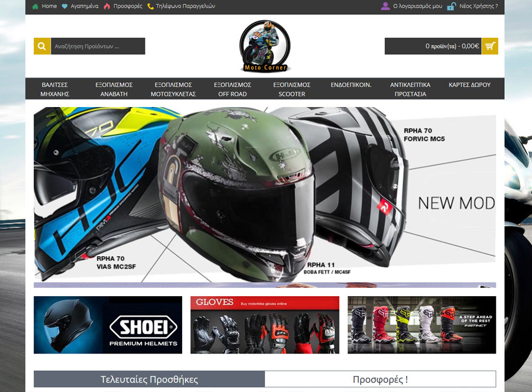Focus the Αναζήτηση Προϊόντων search field
Viewport: 532px width, 392px height.
coord(98,46)
